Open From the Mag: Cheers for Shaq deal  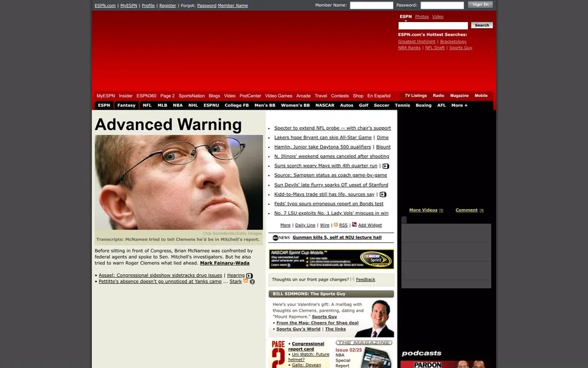(x=317, y=323)
